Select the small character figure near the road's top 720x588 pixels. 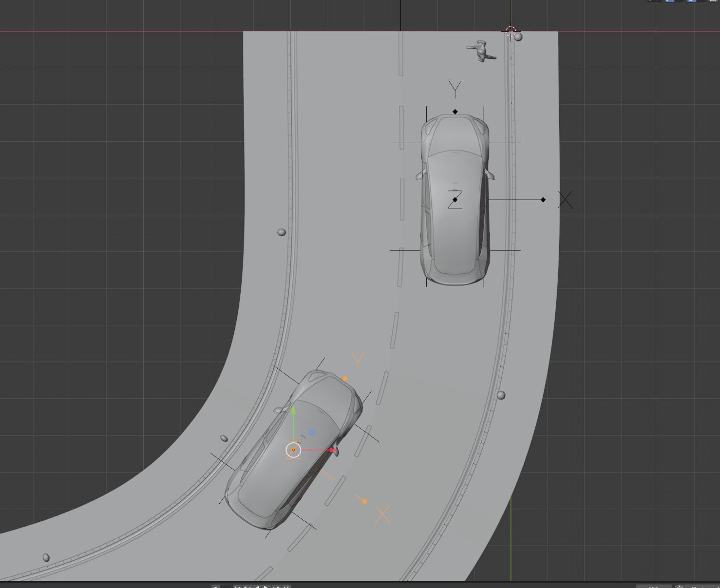(481, 51)
